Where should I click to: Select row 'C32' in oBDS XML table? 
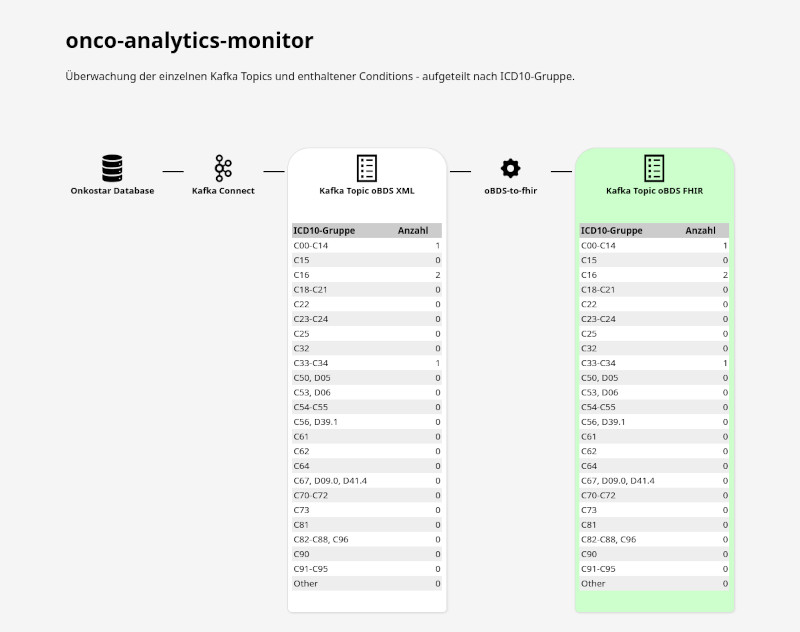(x=367, y=348)
